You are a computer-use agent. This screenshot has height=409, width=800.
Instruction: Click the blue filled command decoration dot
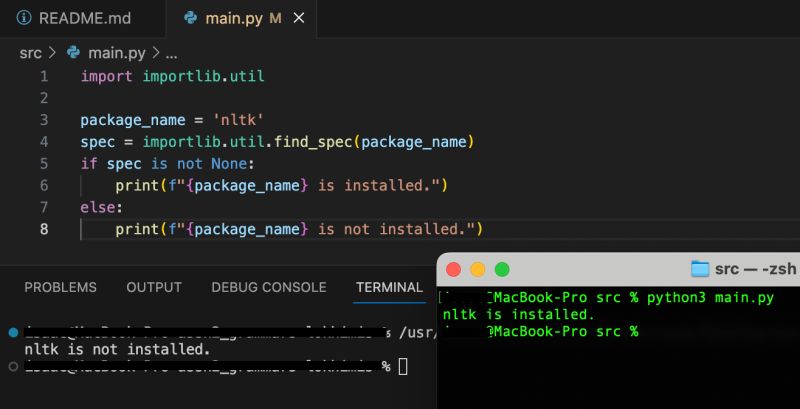(13, 333)
